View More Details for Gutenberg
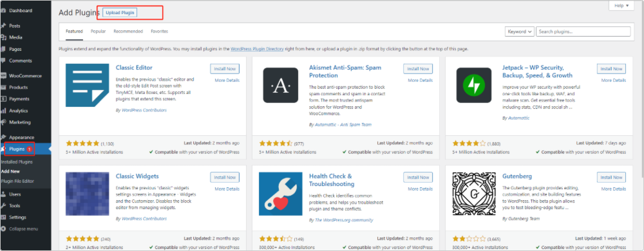644x251 pixels. click(x=614, y=189)
